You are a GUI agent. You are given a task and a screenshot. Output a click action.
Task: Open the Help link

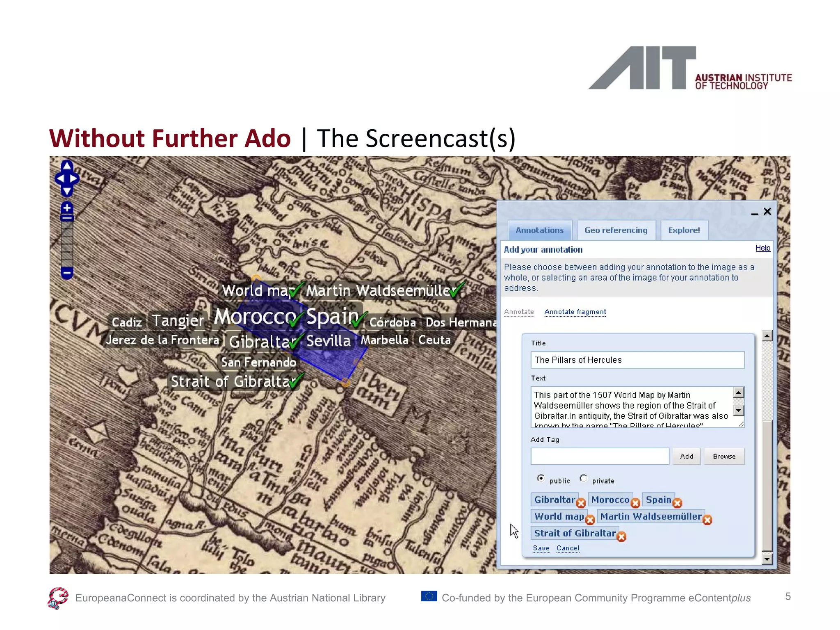pos(763,248)
